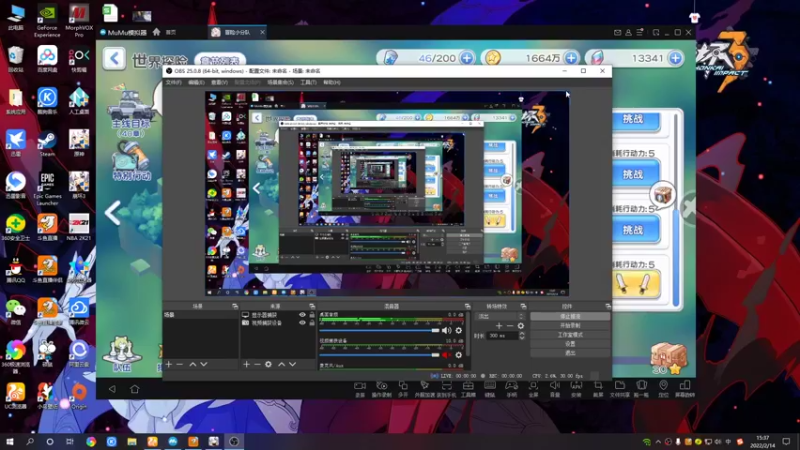Screen dimensions: 800x450
Task: Open source properties gear in Sources panel
Action: (268, 364)
